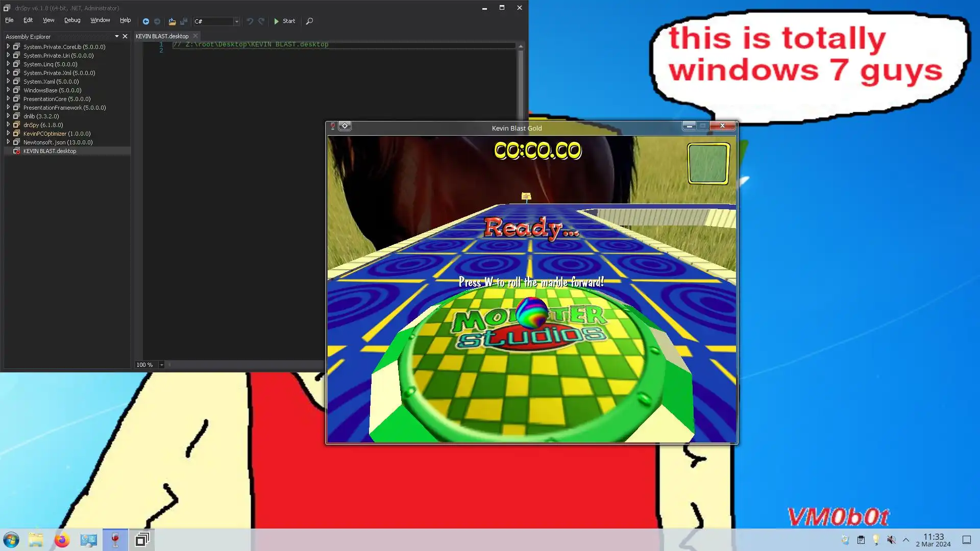Open the 100 % zoom level dropdown
Viewport: 980px width, 551px height.
coord(161,365)
